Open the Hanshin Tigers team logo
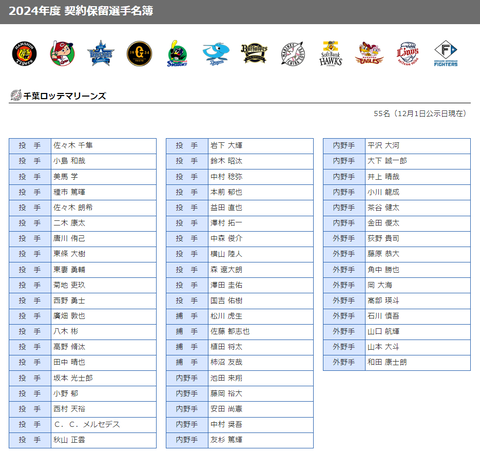Image resolution: width=480 pixels, height=452 pixels. (x=24, y=54)
